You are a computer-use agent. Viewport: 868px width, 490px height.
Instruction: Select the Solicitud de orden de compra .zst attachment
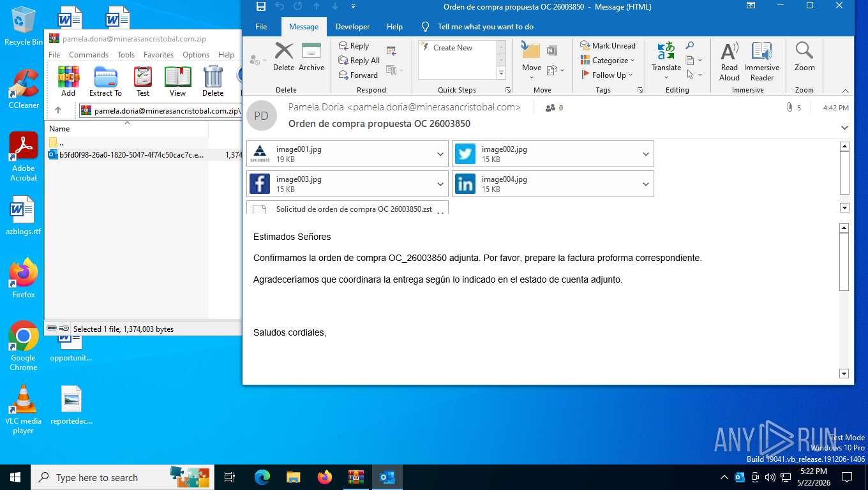coord(347,209)
